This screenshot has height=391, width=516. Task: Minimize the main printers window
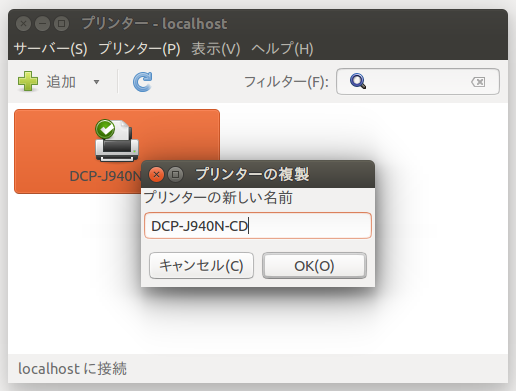tap(42, 24)
